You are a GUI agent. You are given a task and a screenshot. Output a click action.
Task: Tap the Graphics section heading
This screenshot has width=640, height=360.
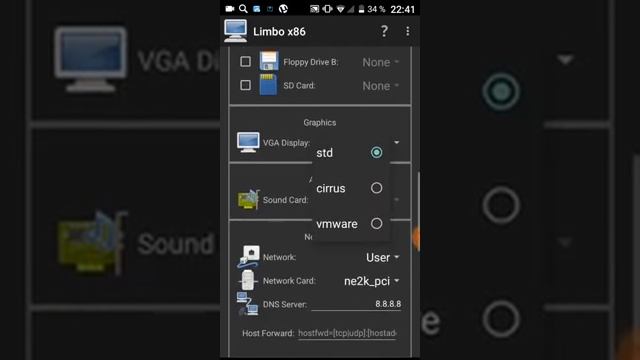point(320,122)
